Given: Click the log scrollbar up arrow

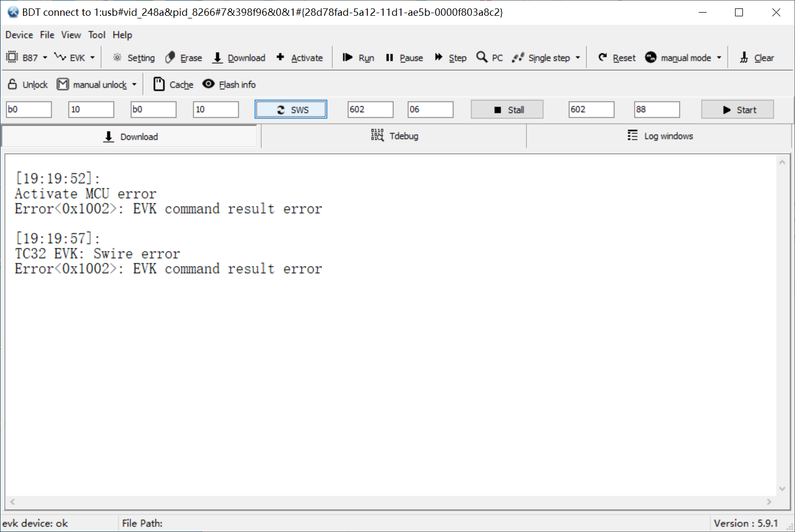Looking at the screenshot, I should [782, 162].
